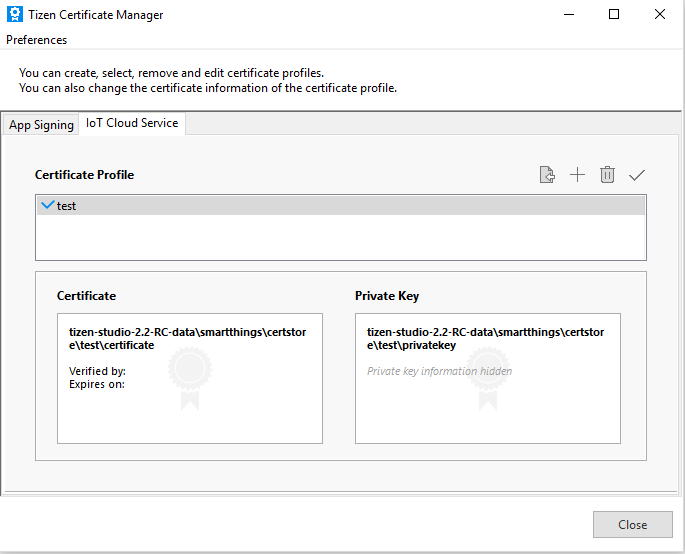
Task: Click the Tizen Certificate Manager title icon
Action: coord(13,15)
